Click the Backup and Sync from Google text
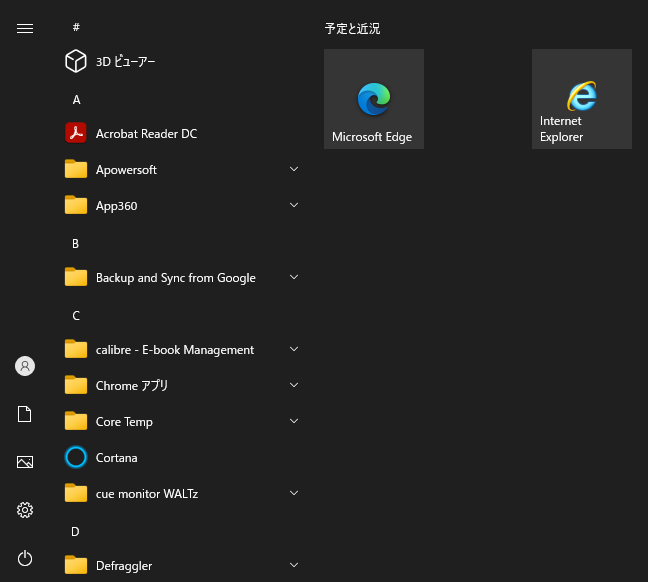 (176, 278)
